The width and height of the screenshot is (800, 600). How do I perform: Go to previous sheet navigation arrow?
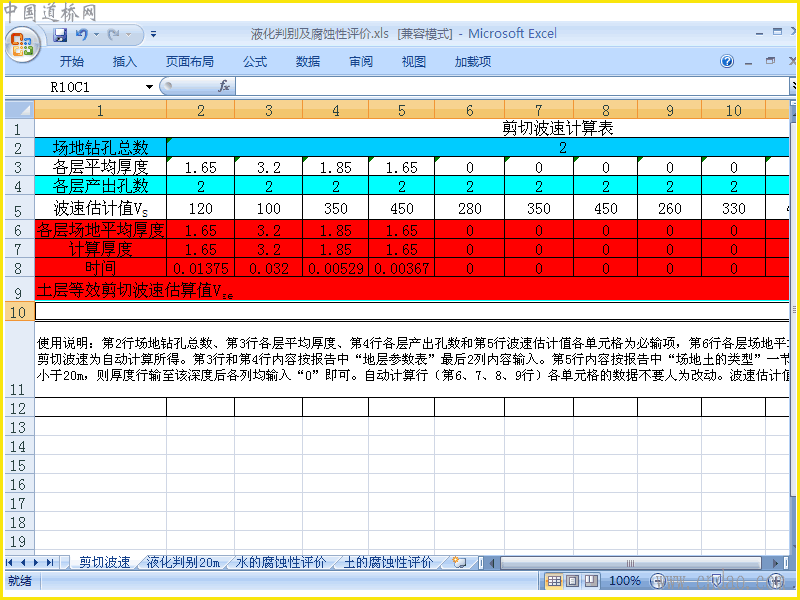[x=23, y=562]
